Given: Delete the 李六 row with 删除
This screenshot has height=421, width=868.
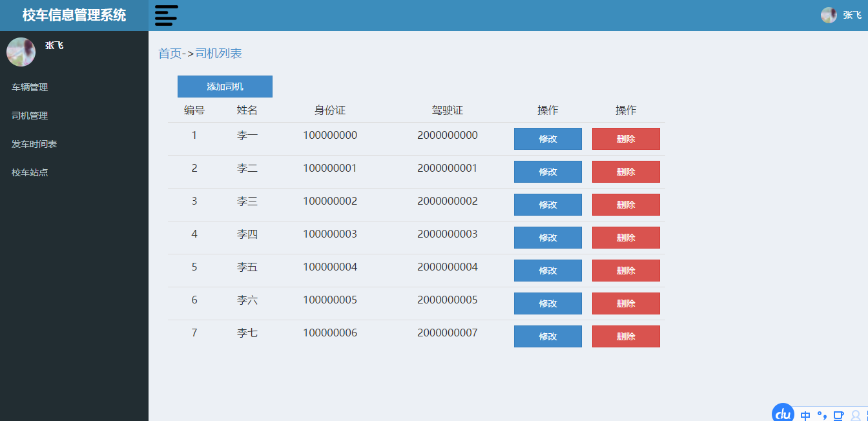Looking at the screenshot, I should point(626,303).
